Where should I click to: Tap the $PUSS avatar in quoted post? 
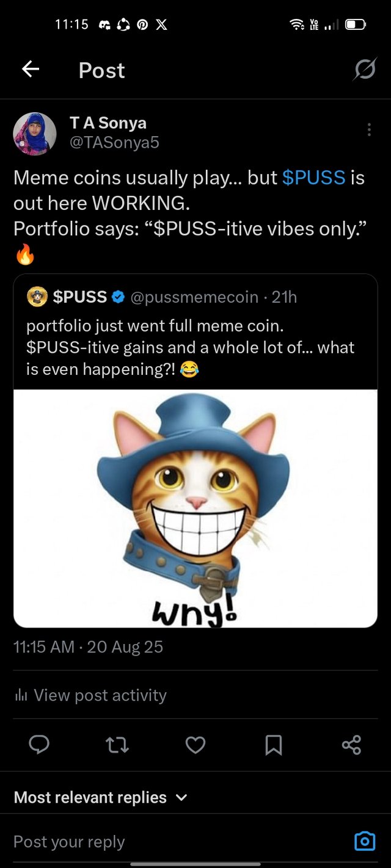[37, 297]
